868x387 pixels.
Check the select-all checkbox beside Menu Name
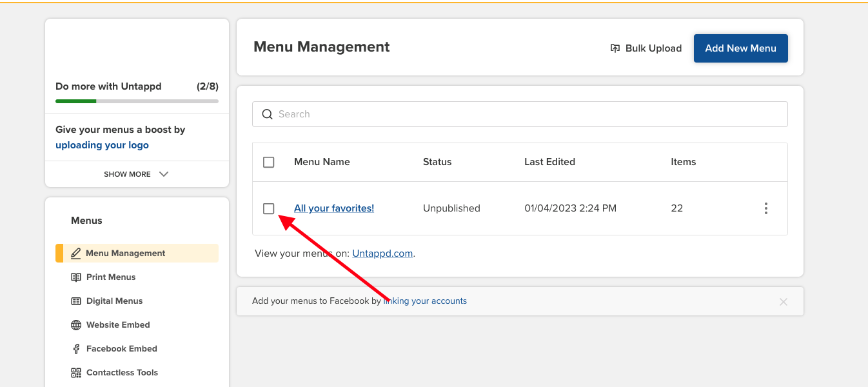coord(269,162)
